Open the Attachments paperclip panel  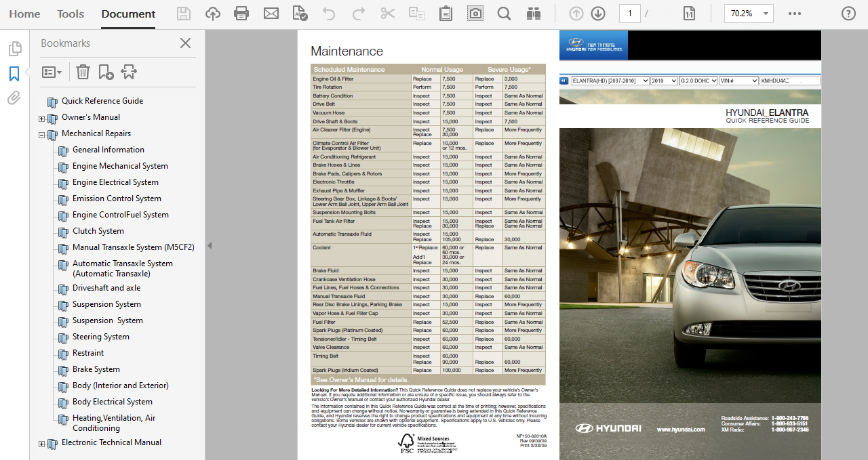pyautogui.click(x=14, y=98)
